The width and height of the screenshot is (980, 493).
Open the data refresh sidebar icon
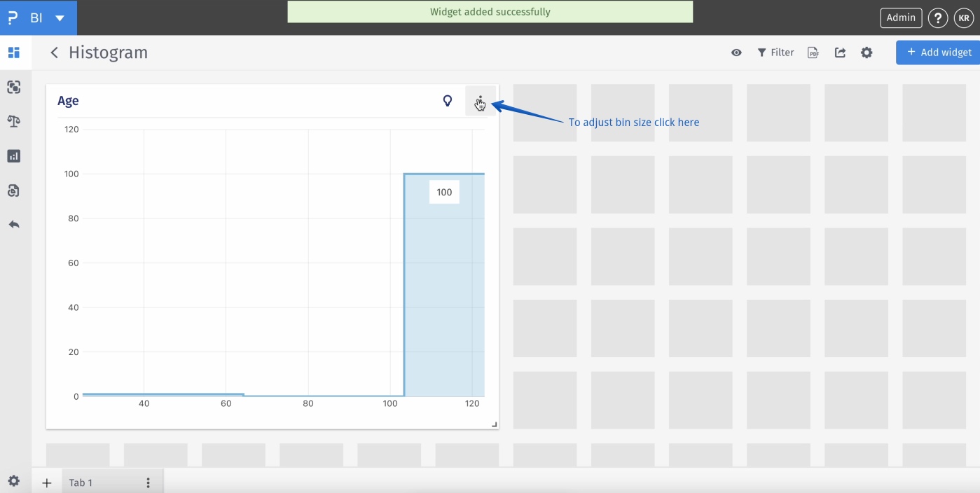click(14, 190)
